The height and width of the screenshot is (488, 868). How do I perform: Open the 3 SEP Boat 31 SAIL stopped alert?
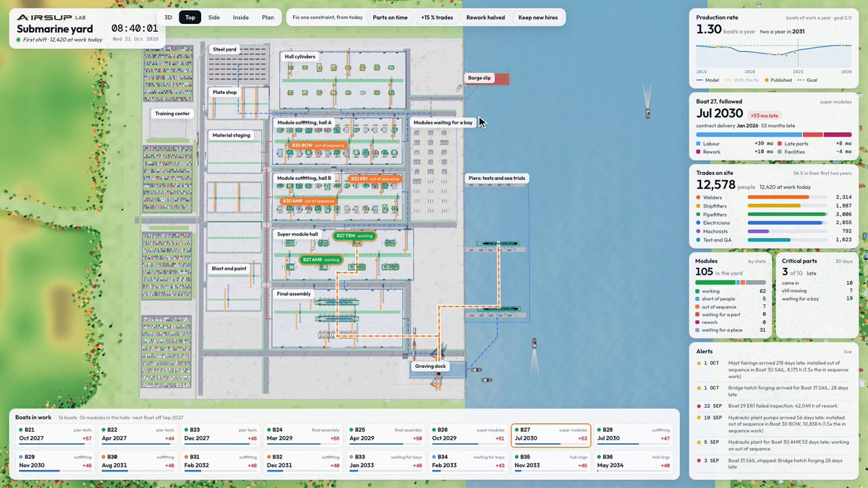point(774,463)
